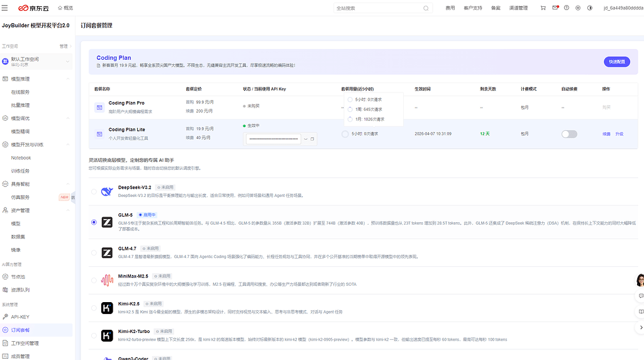Select the MiniMax-M2.5 radio button
644x360 pixels.
[94, 280]
